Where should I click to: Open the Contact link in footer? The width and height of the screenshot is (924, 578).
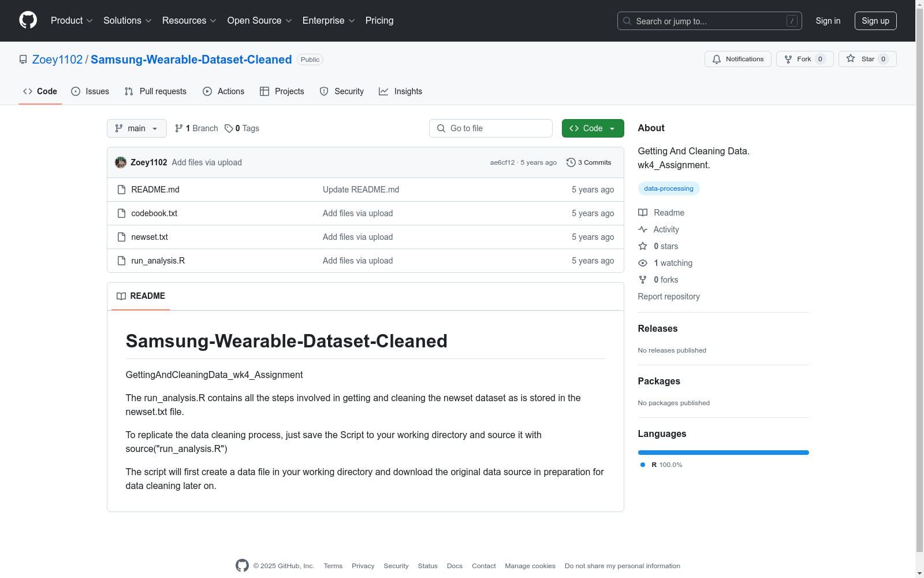[484, 566]
